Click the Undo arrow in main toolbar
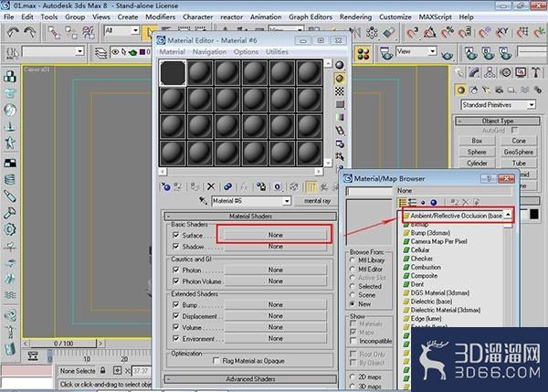Viewport: 548px width, 392px height. click(x=13, y=33)
